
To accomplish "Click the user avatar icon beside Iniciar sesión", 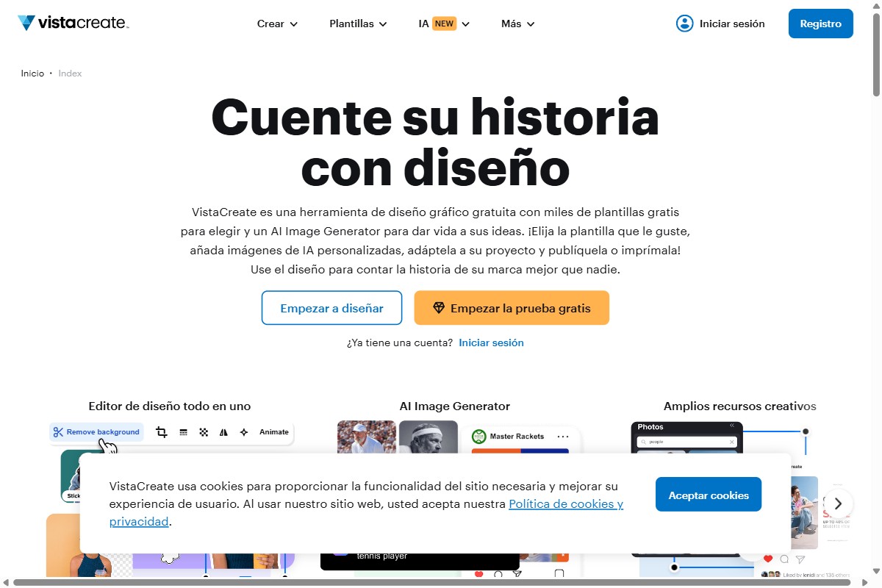I will click(x=684, y=24).
